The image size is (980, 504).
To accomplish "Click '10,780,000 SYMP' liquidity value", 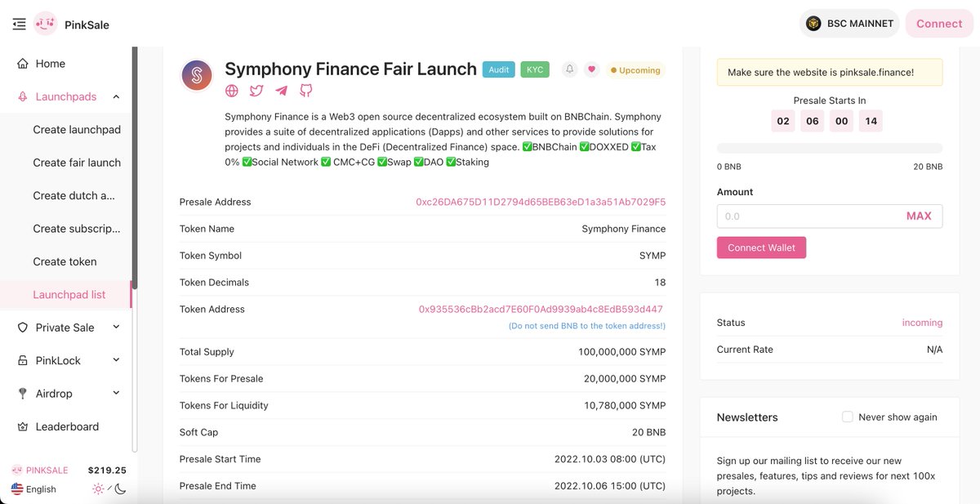I will pyautogui.click(x=625, y=405).
